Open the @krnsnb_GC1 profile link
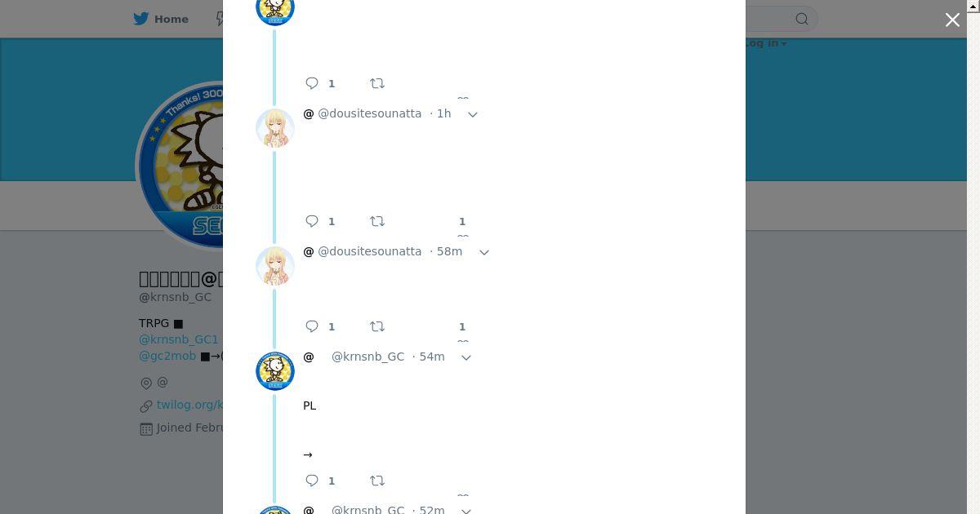 (x=179, y=339)
